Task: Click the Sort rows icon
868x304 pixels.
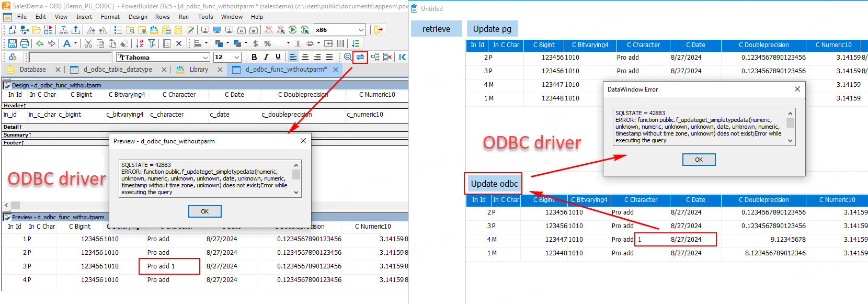Action: pos(140,43)
